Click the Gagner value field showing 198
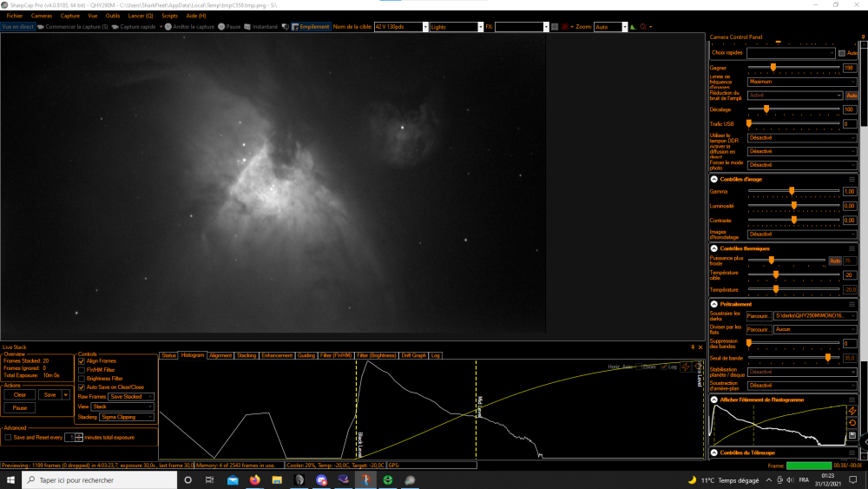Viewport: 868px width, 489px height. click(x=850, y=68)
